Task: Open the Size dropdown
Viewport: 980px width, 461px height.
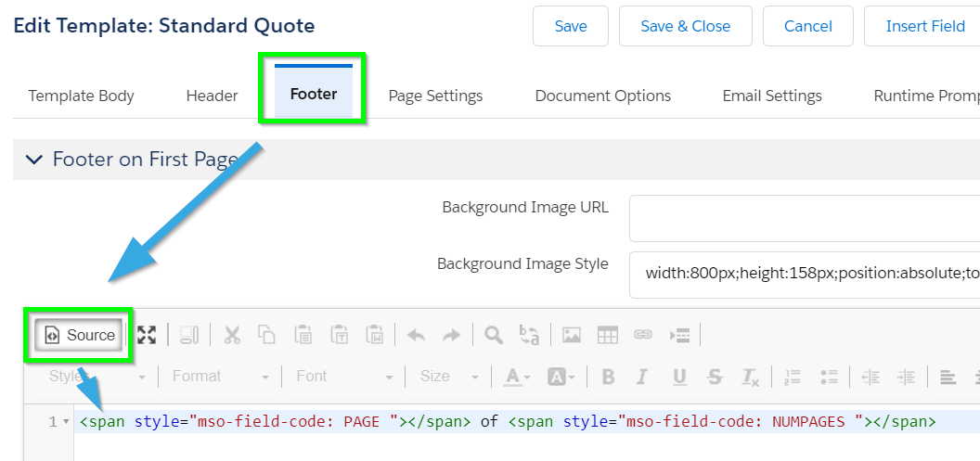Action: tap(449, 377)
